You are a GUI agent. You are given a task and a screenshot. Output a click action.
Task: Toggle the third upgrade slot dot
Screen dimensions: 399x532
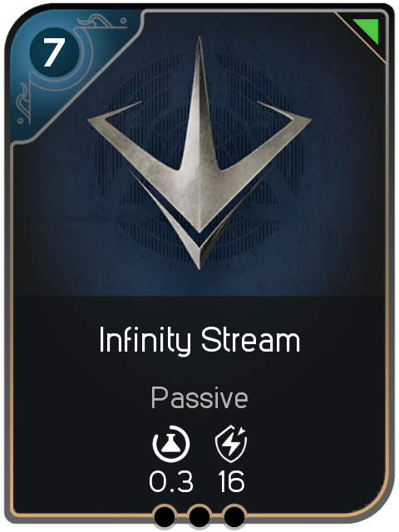click(234, 517)
